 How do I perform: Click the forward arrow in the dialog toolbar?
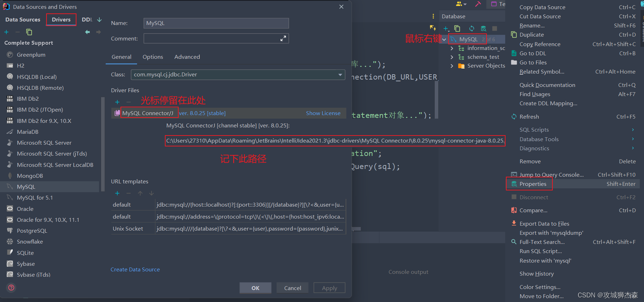point(99,32)
